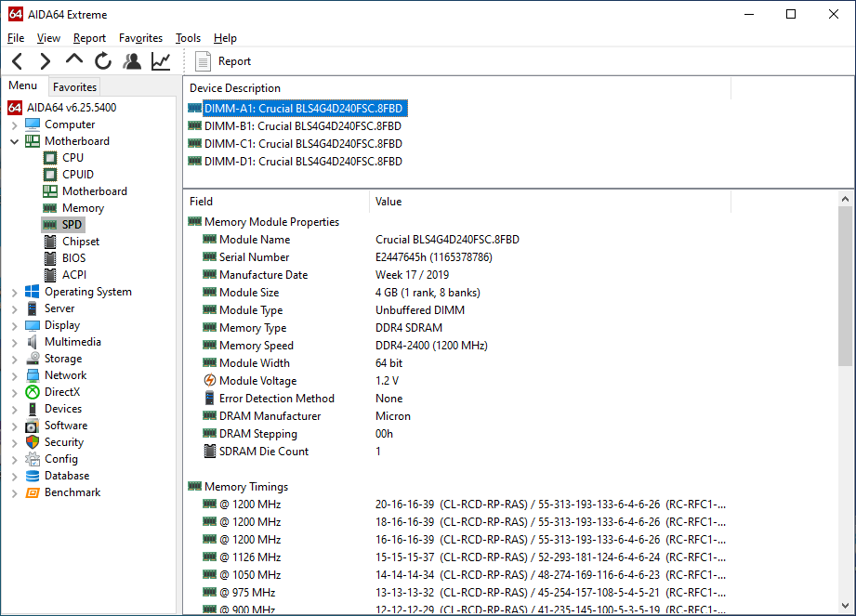Click the Device Description column header
The height and width of the screenshot is (616, 856).
pyautogui.click(x=457, y=88)
